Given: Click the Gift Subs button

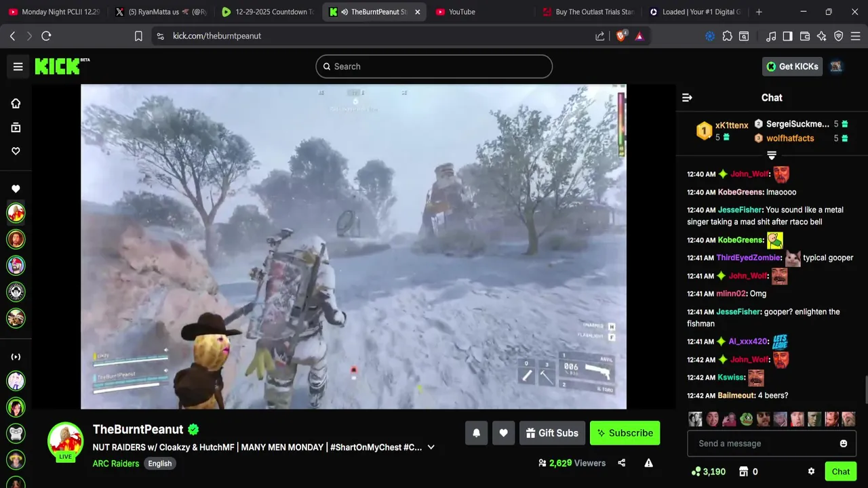Looking at the screenshot, I should coord(552,433).
